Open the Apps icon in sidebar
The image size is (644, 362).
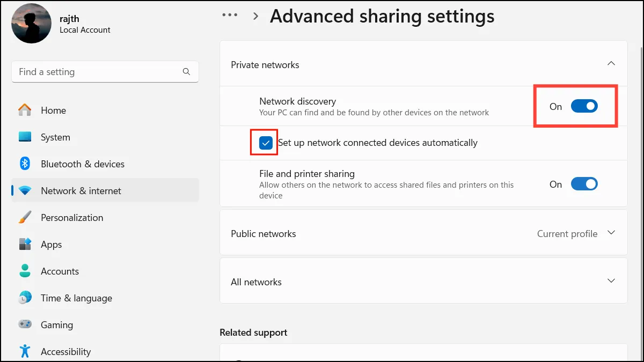pos(25,245)
